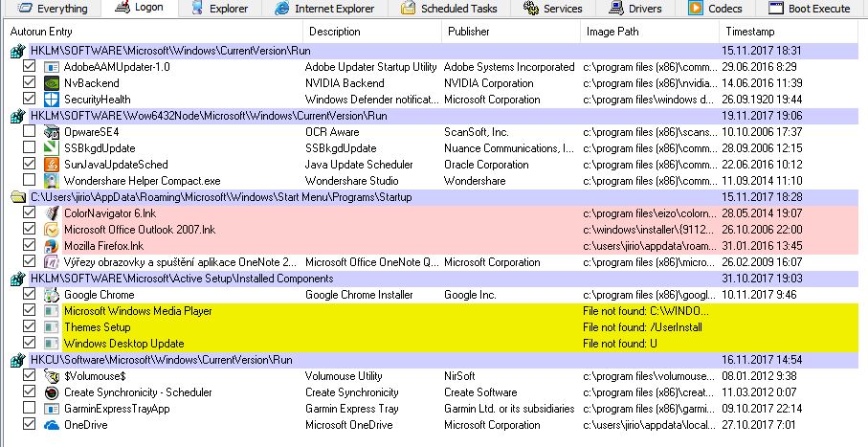Select the Active Setup Installed Components row

[443, 279]
